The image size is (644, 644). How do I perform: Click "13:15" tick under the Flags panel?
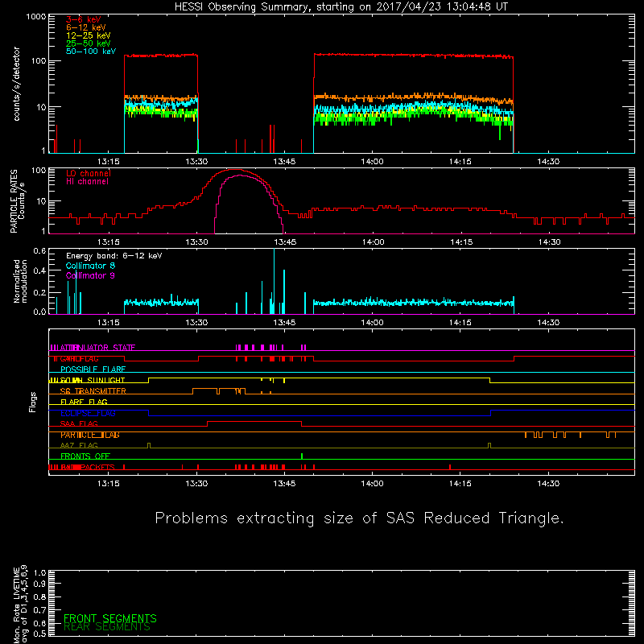(109, 484)
